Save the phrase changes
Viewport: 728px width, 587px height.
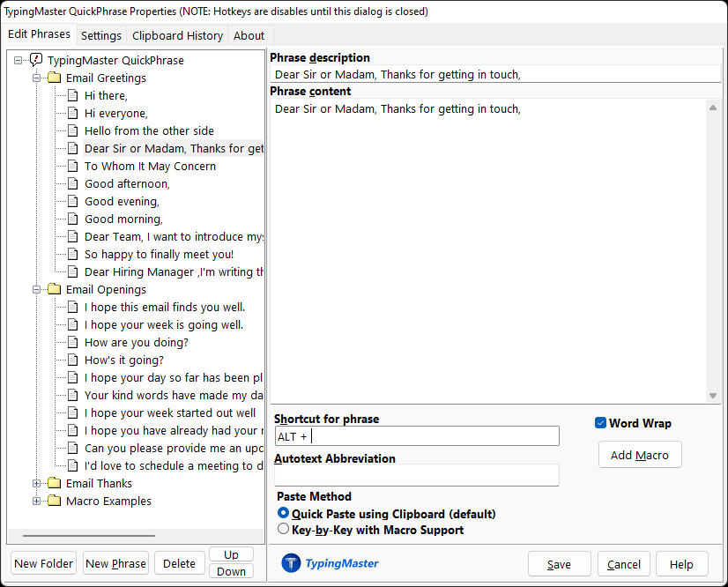point(559,564)
